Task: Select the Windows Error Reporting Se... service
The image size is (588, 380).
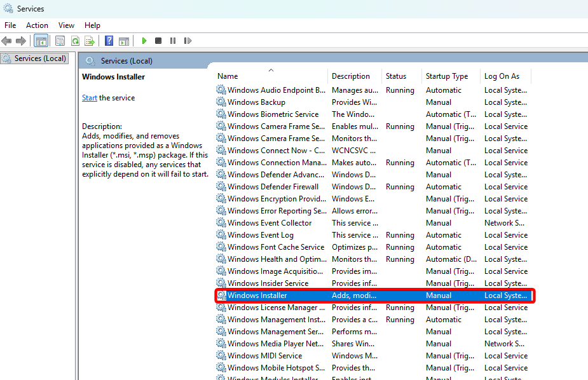Action: tap(374, 210)
